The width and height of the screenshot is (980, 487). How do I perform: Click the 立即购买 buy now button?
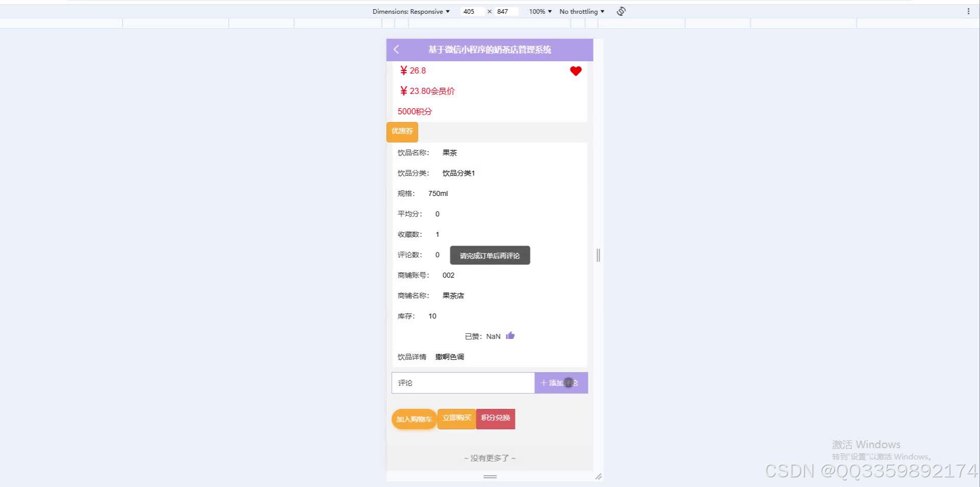(456, 419)
